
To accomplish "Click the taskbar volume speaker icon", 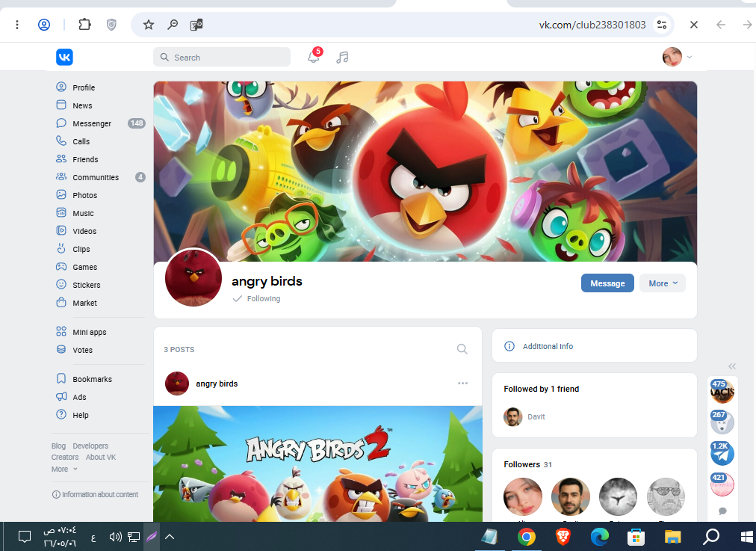I will pos(115,537).
